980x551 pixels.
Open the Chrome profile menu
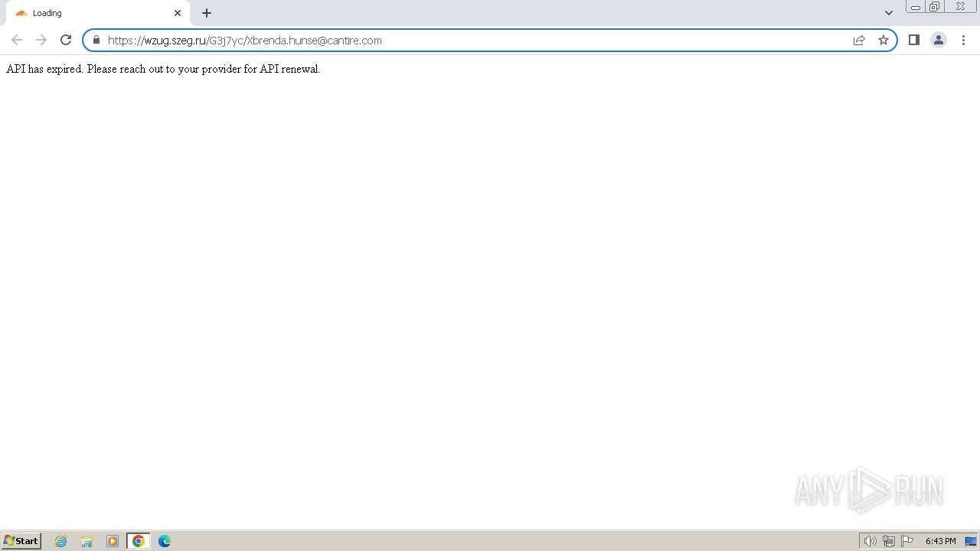[x=939, y=40]
